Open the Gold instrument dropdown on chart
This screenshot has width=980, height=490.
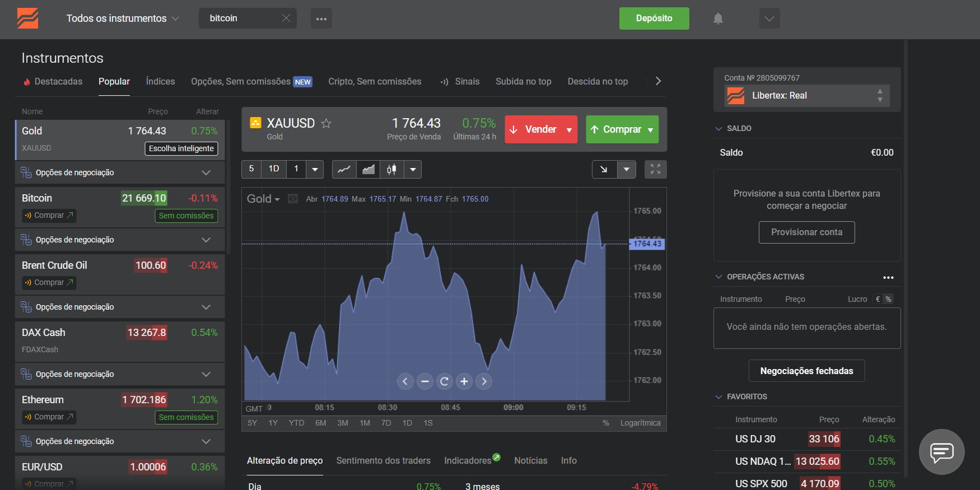pyautogui.click(x=263, y=199)
